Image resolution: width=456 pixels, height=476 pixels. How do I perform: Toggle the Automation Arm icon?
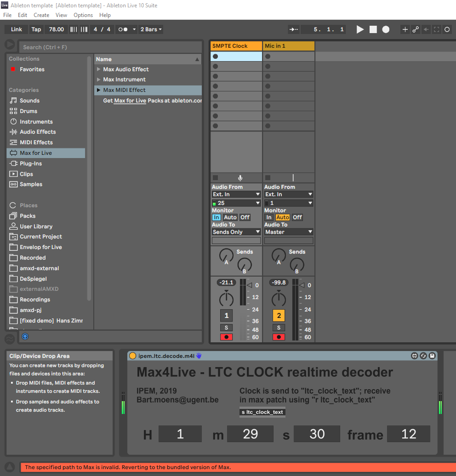coord(416,29)
